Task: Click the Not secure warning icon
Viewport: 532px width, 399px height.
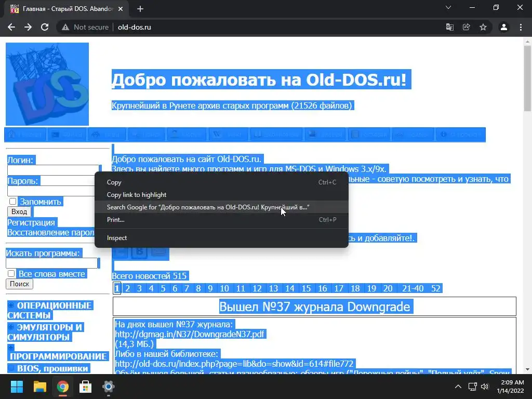Action: click(65, 27)
